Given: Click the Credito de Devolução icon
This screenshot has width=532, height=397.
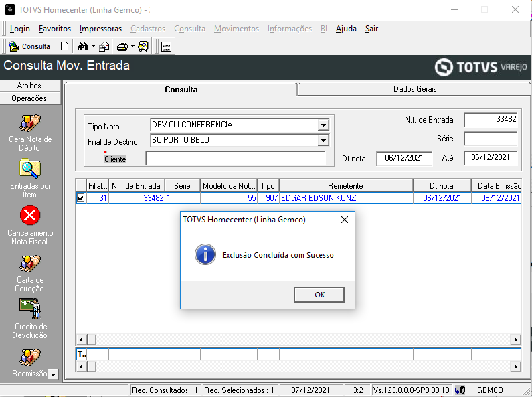Looking at the screenshot, I should pyautogui.click(x=30, y=309).
